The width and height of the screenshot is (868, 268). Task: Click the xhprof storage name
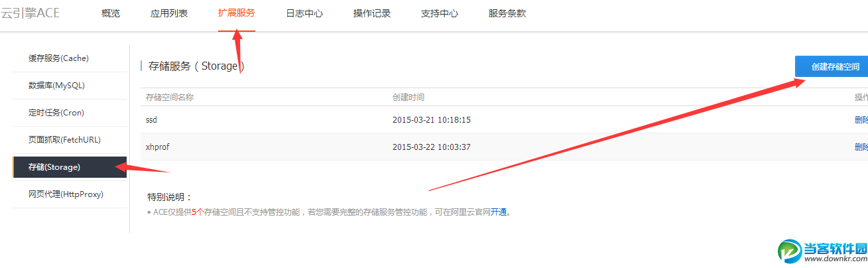coord(157,147)
